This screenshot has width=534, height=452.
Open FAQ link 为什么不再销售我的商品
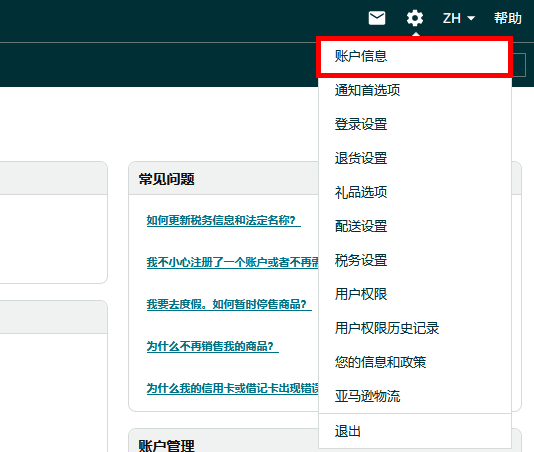point(213,346)
